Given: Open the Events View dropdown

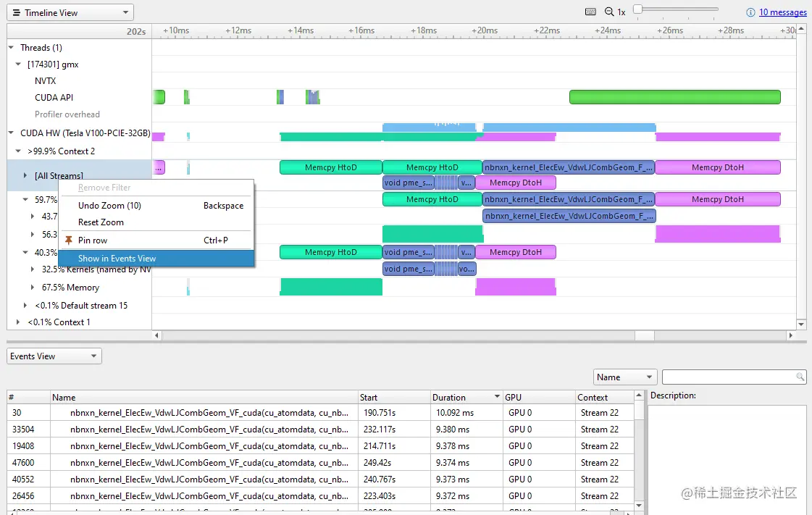Looking at the screenshot, I should tap(54, 356).
